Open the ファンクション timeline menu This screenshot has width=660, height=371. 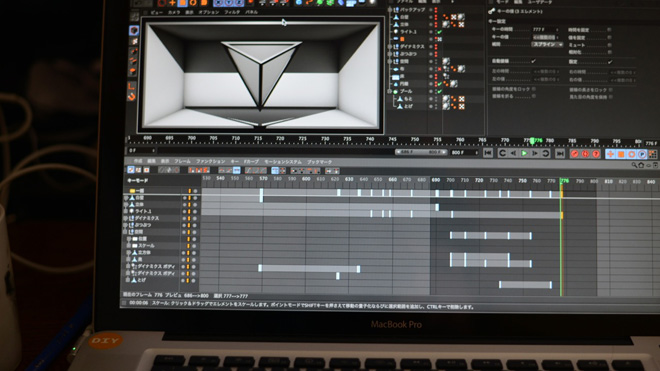click(210, 161)
